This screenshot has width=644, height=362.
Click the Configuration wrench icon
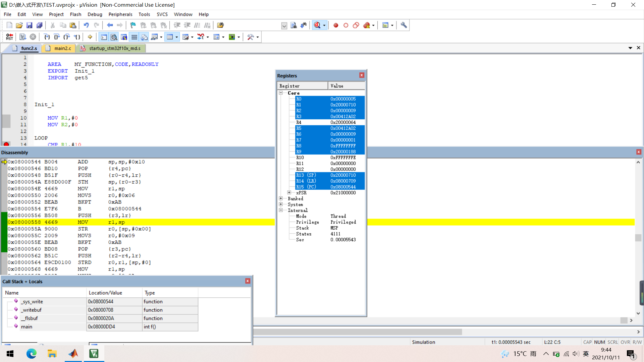pyautogui.click(x=404, y=25)
